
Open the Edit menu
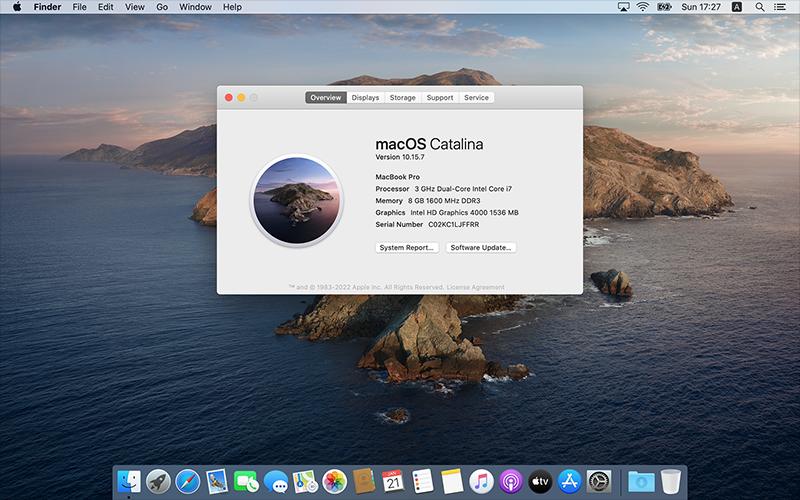[x=106, y=7]
